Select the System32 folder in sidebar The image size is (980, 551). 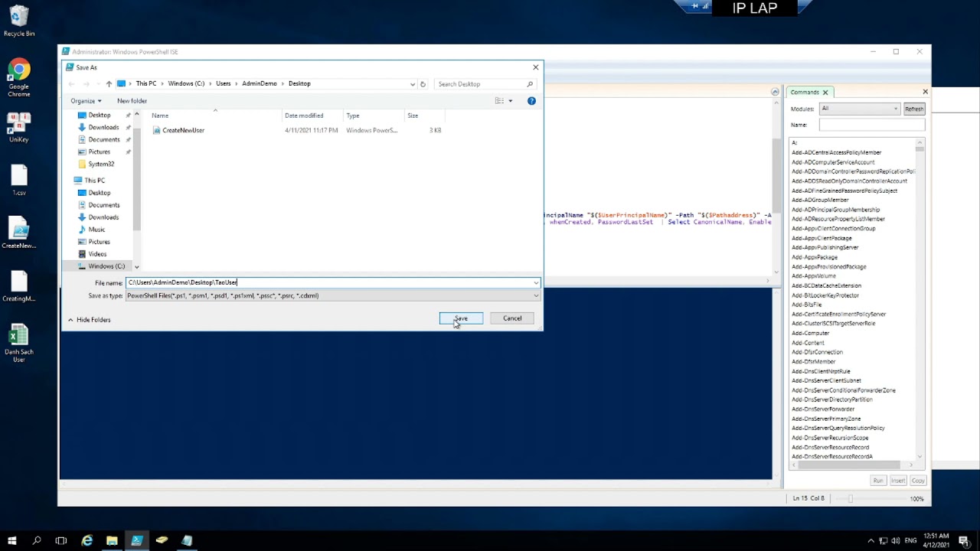click(101, 164)
